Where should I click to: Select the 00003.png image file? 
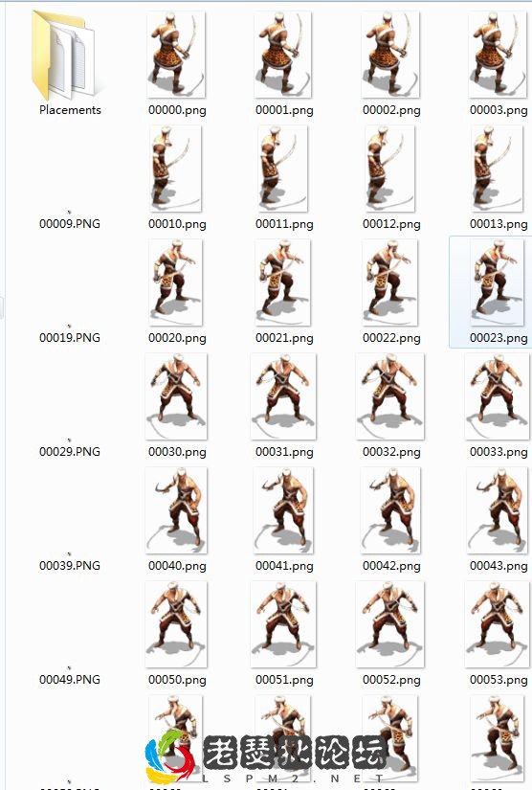point(499,55)
